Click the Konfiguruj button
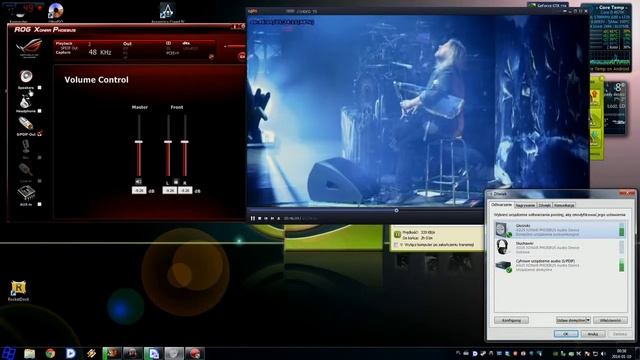This screenshot has height=360, width=640. pyautogui.click(x=511, y=320)
